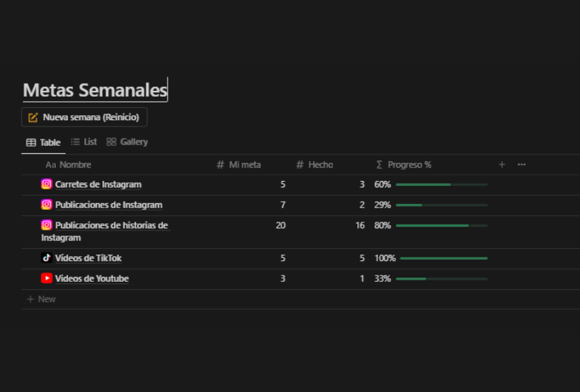Switch to the Table view tab
Screen dimensions: 580x392
[43, 142]
